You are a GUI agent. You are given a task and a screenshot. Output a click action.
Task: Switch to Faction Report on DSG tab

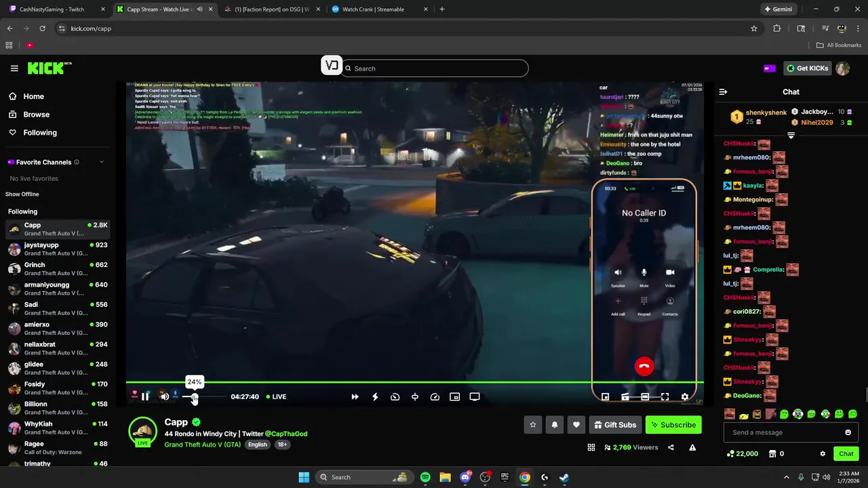271,9
